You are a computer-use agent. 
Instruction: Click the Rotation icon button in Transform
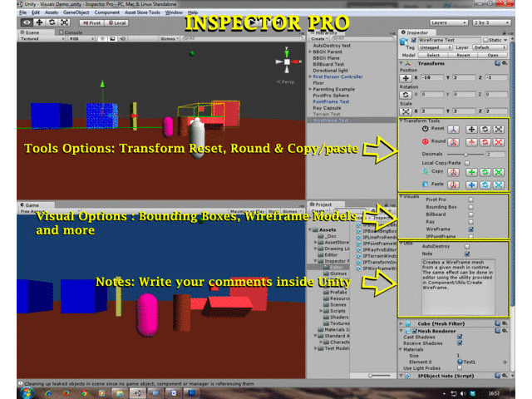pos(406,95)
